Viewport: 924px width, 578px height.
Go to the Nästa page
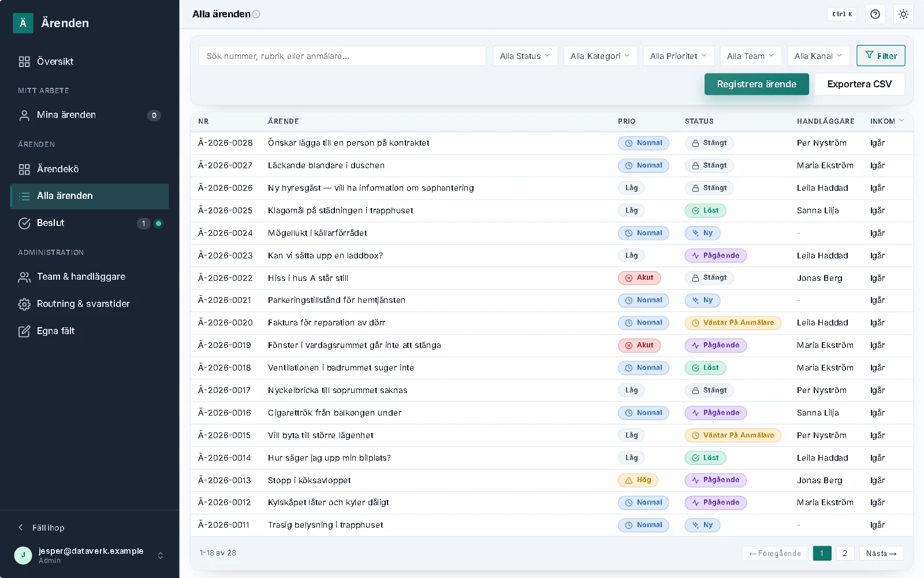click(881, 554)
